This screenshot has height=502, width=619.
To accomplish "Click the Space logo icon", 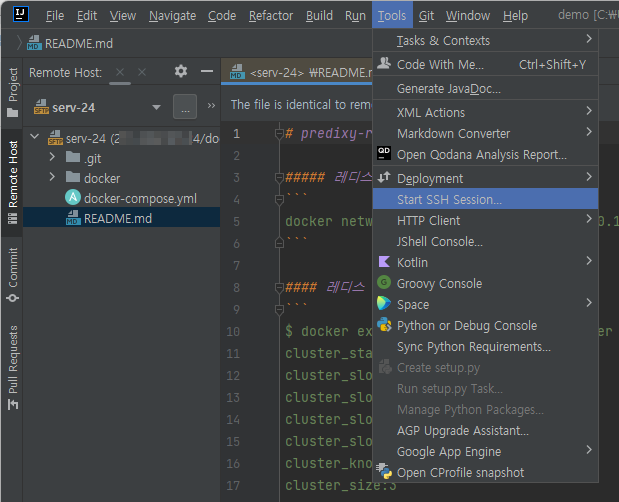I will (384, 304).
